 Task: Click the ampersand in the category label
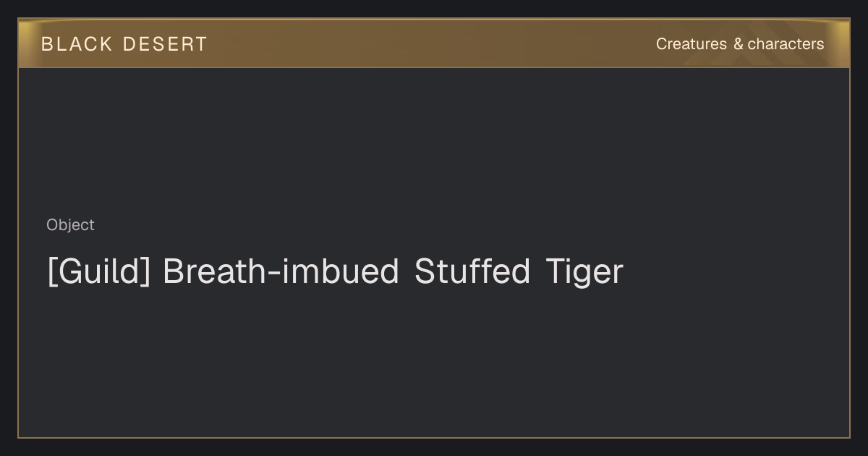coord(738,44)
